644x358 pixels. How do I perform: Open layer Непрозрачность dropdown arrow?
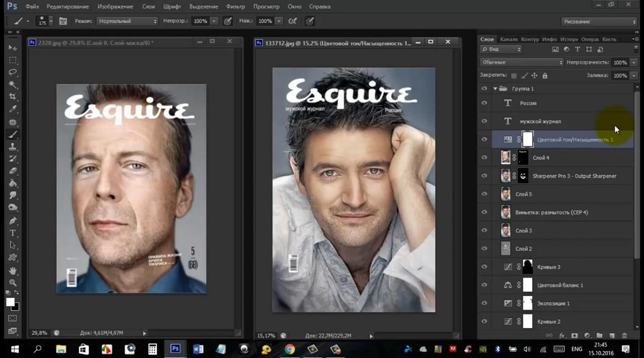pos(634,62)
